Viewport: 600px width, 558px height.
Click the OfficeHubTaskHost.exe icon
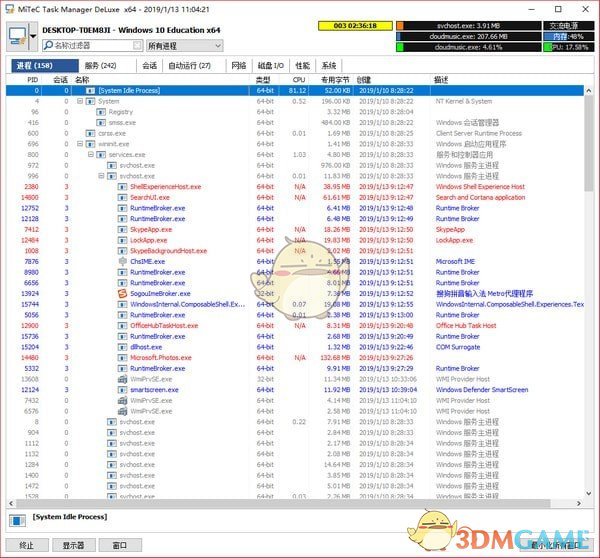coord(122,326)
